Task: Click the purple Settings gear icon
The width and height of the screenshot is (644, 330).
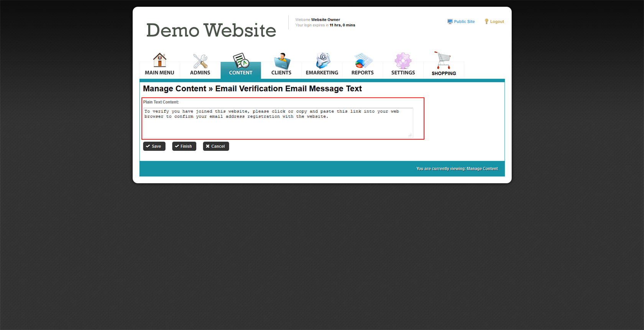Action: point(403,61)
